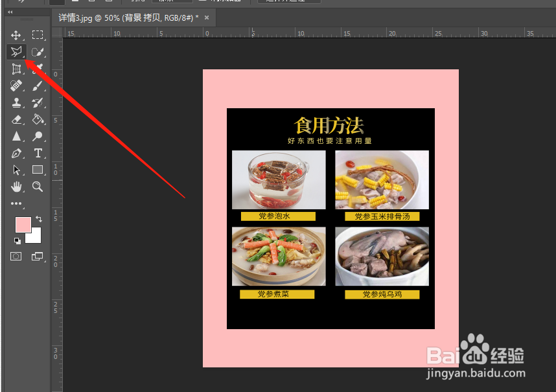
Task: Change the screen mode
Action: (37, 256)
